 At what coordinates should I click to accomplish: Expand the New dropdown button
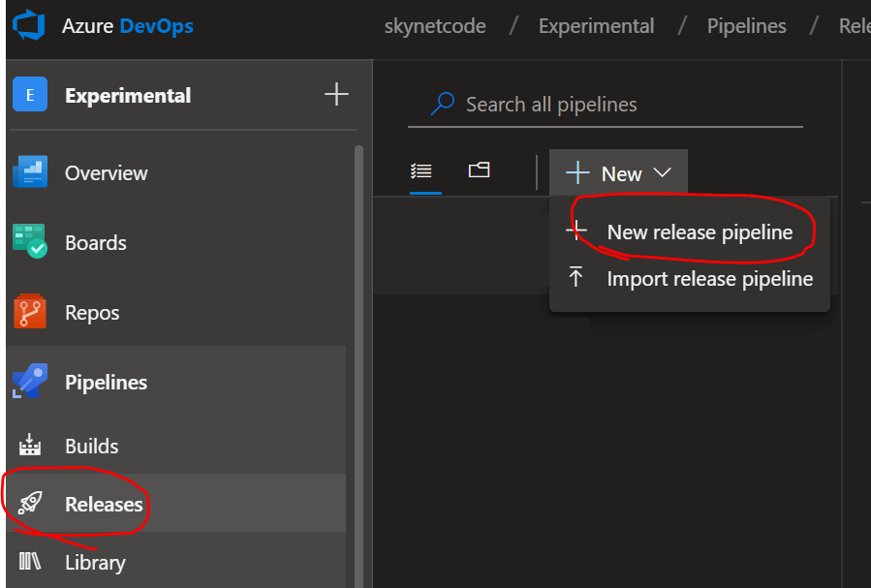619,173
